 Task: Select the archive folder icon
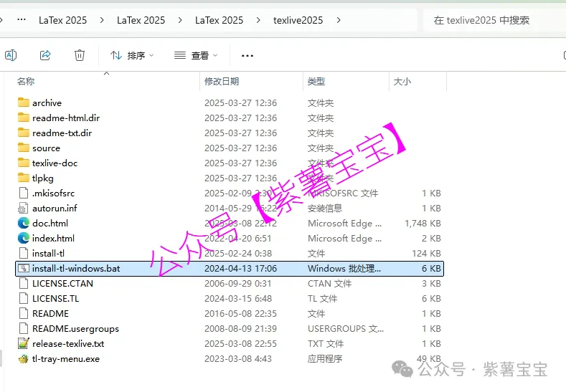tap(24, 102)
